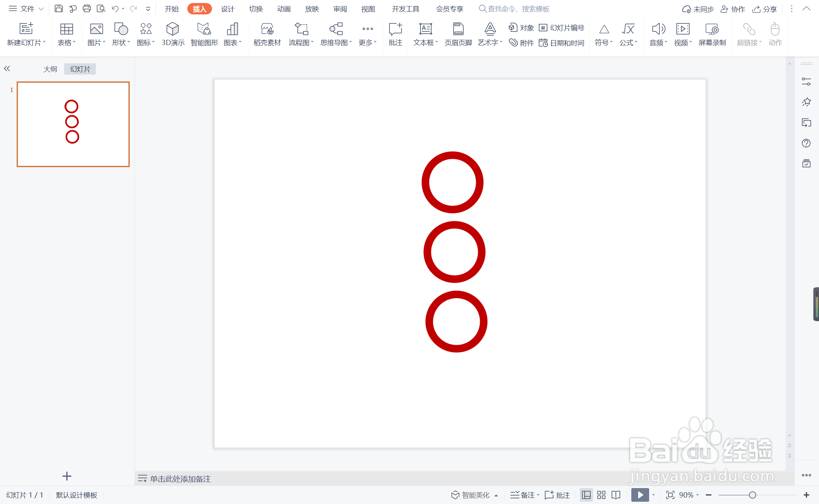Click the Share button
The height and width of the screenshot is (504, 819).
click(765, 9)
